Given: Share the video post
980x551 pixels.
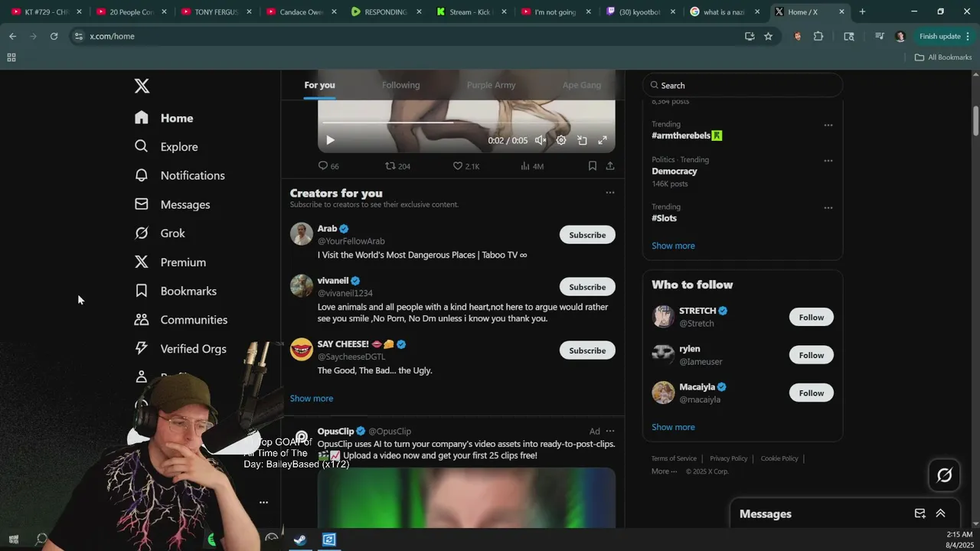Looking at the screenshot, I should coord(610,165).
